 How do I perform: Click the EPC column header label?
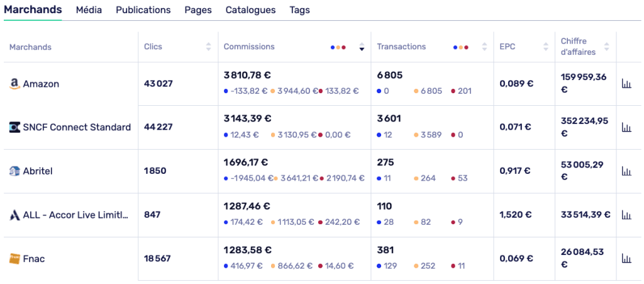508,47
